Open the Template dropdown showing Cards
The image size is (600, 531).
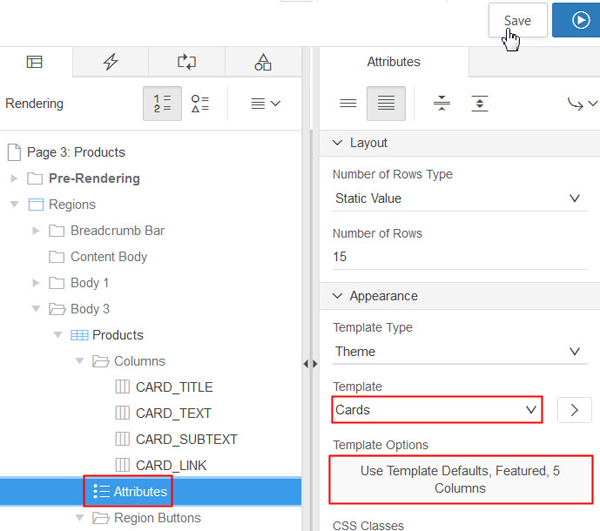(437, 410)
